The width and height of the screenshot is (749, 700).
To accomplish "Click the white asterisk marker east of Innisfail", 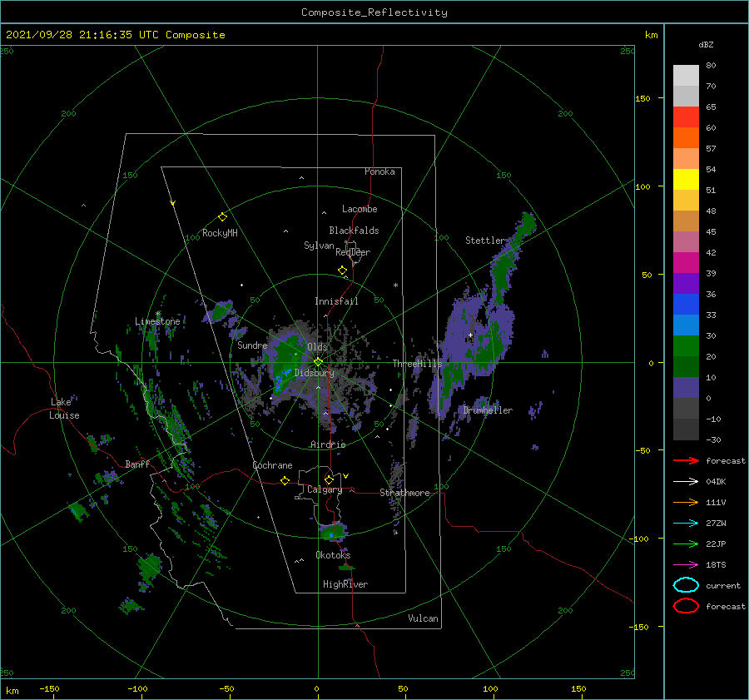I will point(395,285).
